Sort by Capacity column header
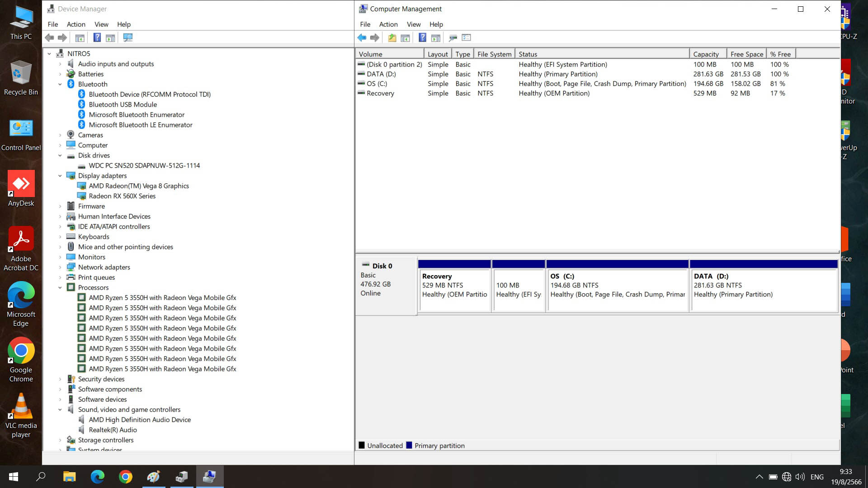This screenshot has height=488, width=868. [708, 54]
